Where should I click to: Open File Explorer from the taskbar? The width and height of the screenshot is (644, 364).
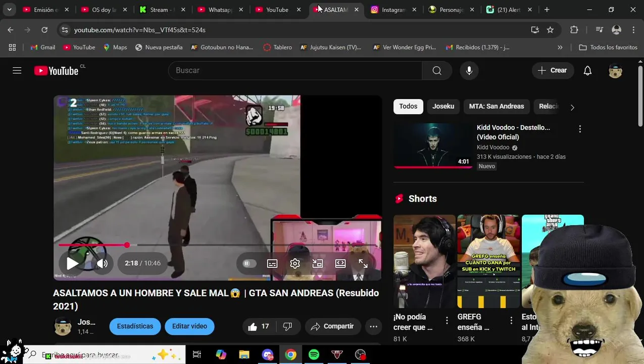tap(244, 355)
